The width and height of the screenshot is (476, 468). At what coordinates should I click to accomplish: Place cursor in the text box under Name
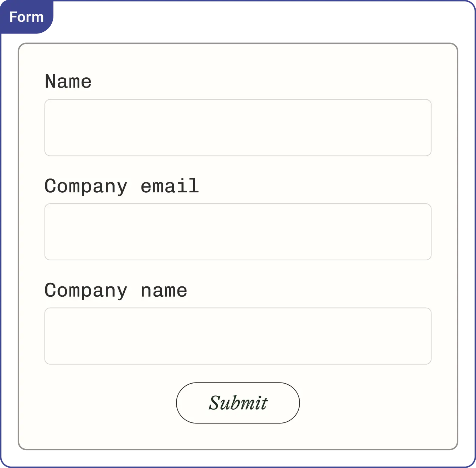pyautogui.click(x=238, y=128)
